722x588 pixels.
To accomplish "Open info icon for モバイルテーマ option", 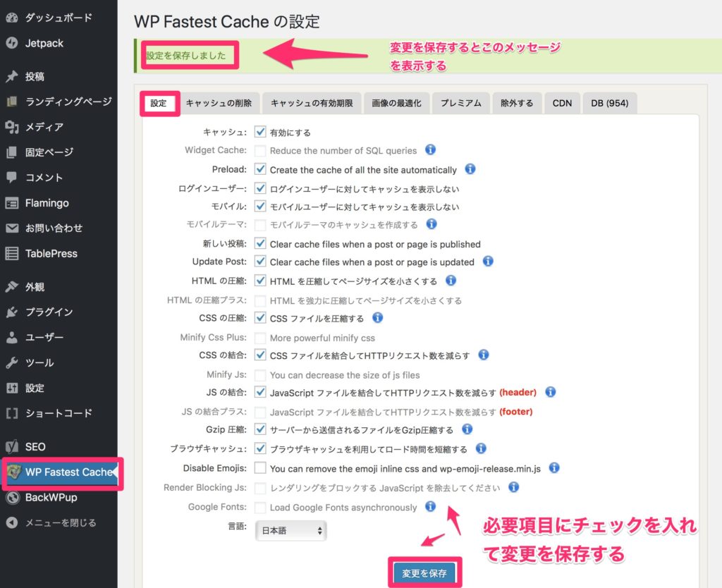I will point(432,223).
